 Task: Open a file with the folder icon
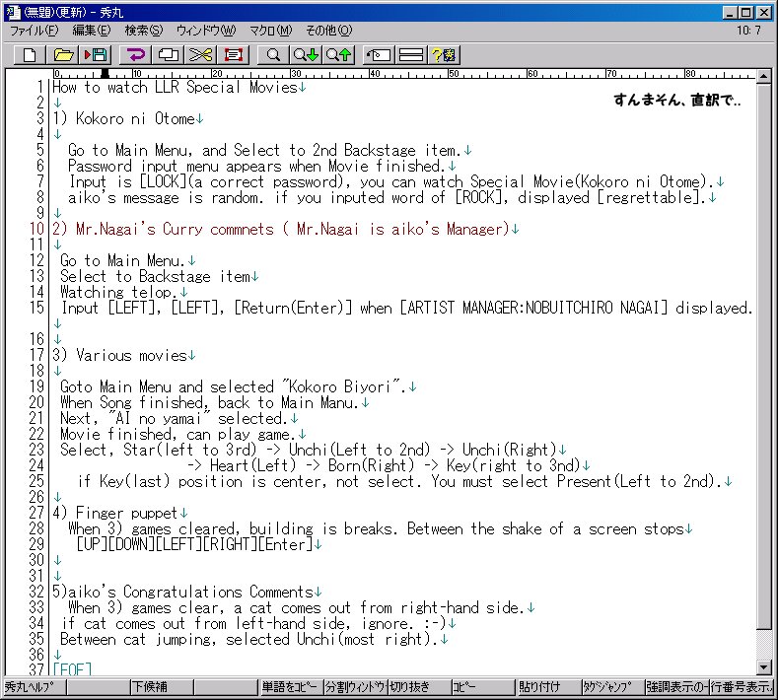pyautogui.click(x=63, y=54)
